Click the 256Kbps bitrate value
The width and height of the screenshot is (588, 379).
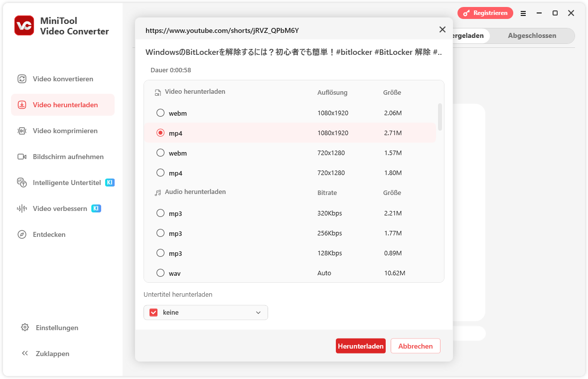[329, 233]
